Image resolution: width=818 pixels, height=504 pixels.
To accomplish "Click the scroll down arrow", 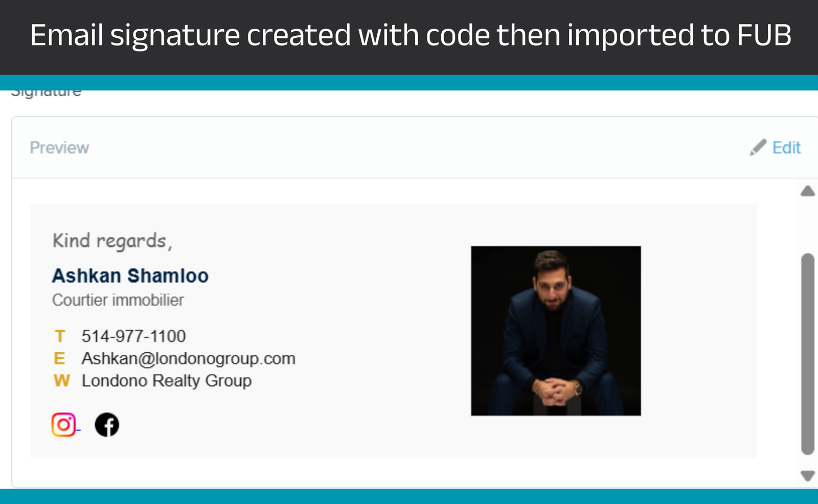I will coord(808,476).
